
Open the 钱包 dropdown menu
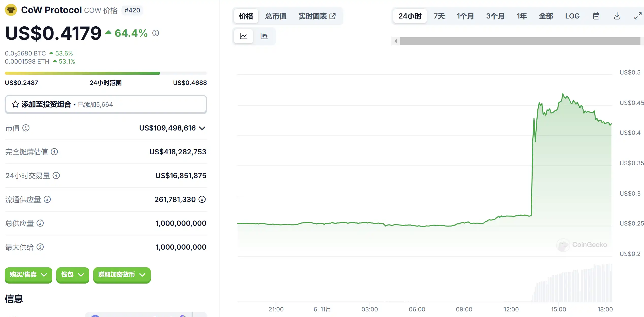click(73, 275)
